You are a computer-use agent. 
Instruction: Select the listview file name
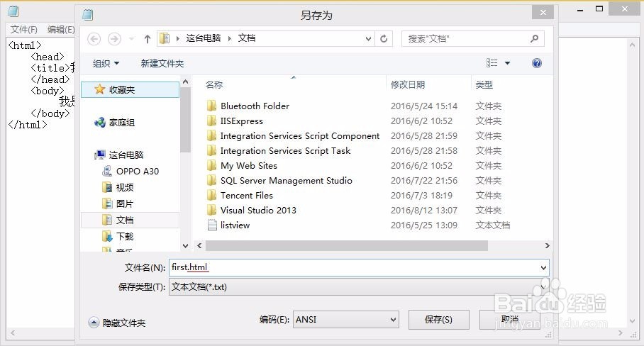[x=235, y=225]
